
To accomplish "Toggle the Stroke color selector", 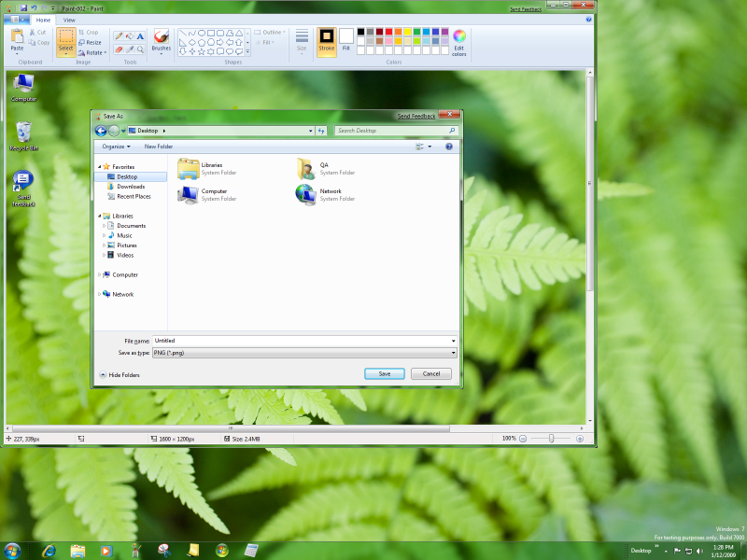I will pos(326,42).
